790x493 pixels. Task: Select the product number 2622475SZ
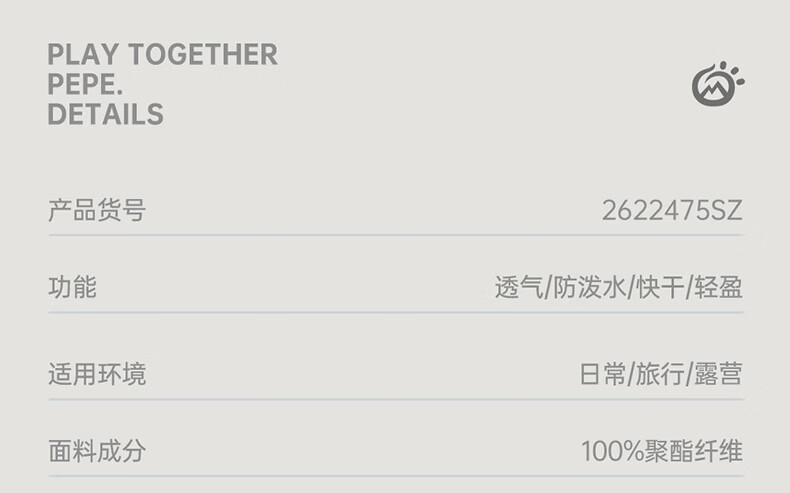tap(672, 211)
